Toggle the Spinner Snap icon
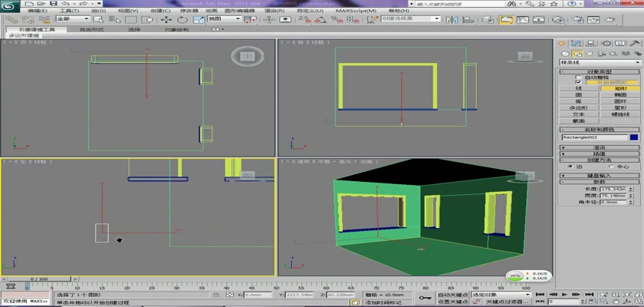 [x=353, y=19]
